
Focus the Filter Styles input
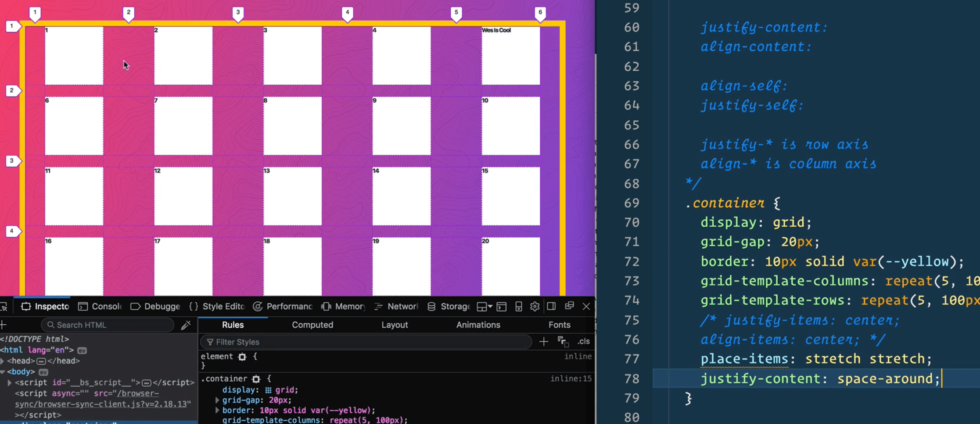tap(366, 342)
